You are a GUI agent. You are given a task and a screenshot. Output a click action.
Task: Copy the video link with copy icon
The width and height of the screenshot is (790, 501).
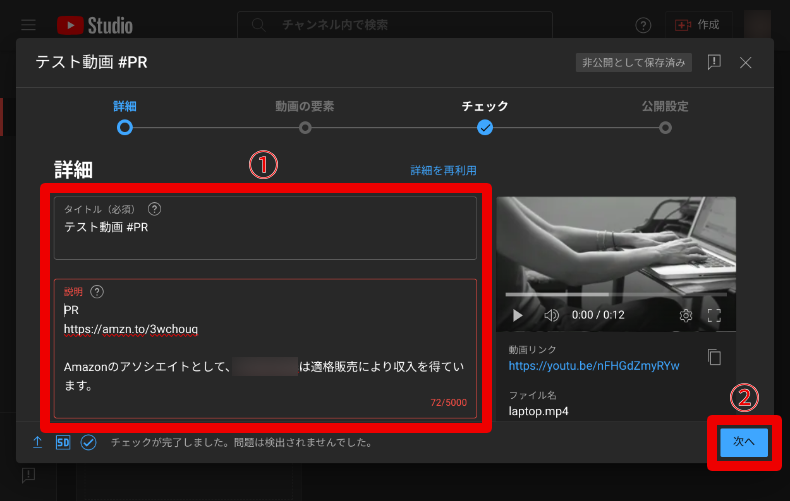click(x=714, y=357)
